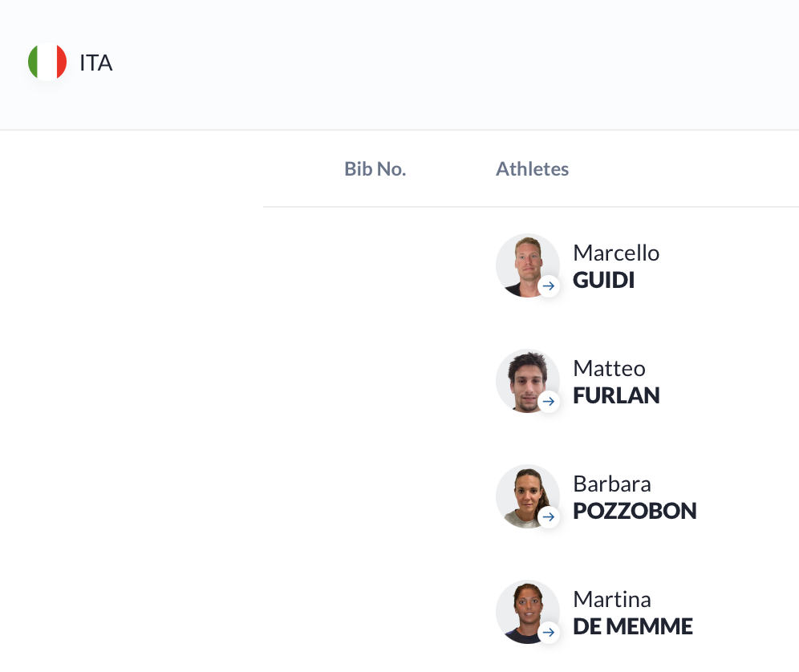The width and height of the screenshot is (799, 672).
Task: Open Marcello Guidi's profile photo
Action: tap(527, 265)
